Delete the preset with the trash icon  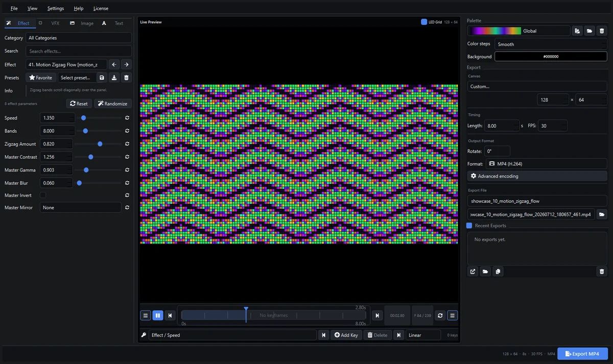(x=127, y=78)
